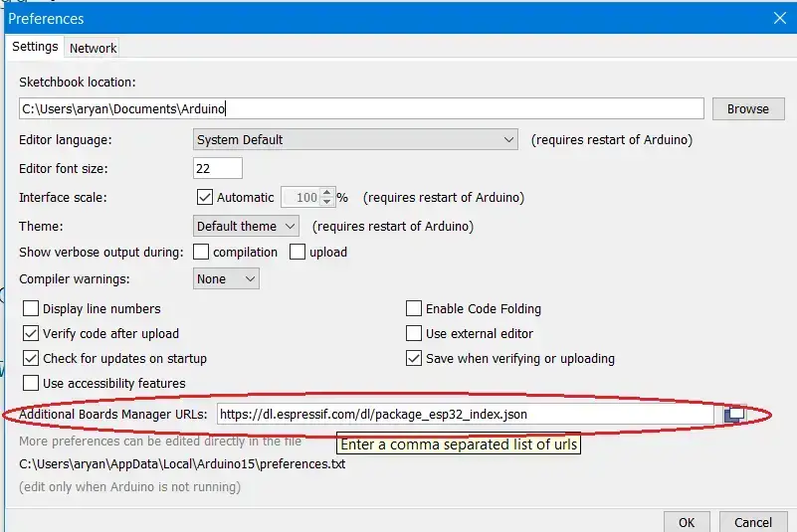Viewport: 797px width, 532px height.
Task: Toggle Check for updates on startup
Action: tap(31, 358)
